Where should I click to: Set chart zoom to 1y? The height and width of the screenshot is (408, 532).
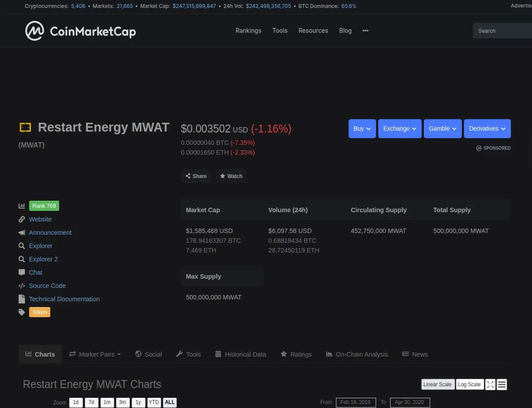138,402
